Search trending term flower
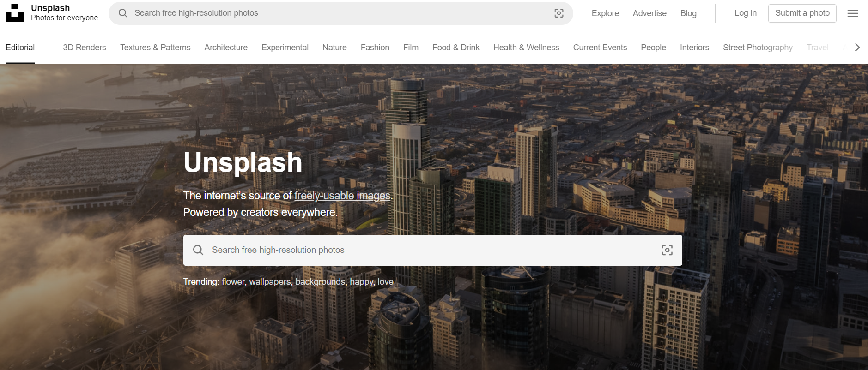Image resolution: width=868 pixels, height=370 pixels. click(x=233, y=282)
